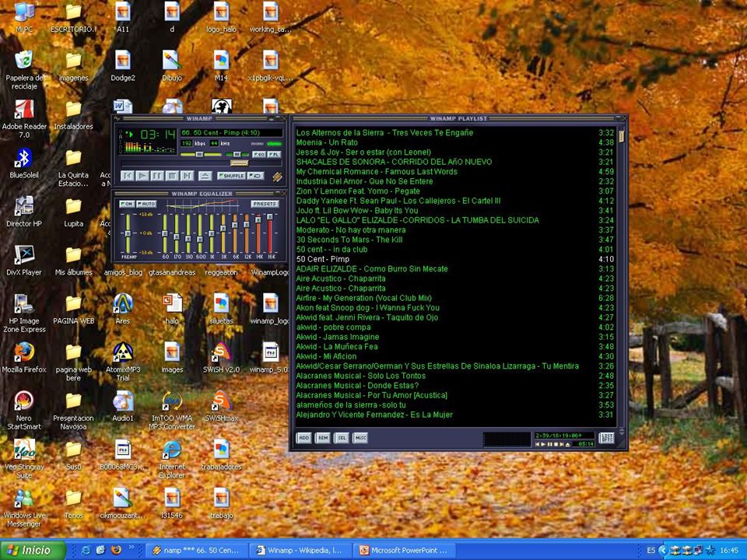The height and width of the screenshot is (560, 747).
Task: Select playlist track 'Moenia - Un Rato'
Action: (455, 142)
